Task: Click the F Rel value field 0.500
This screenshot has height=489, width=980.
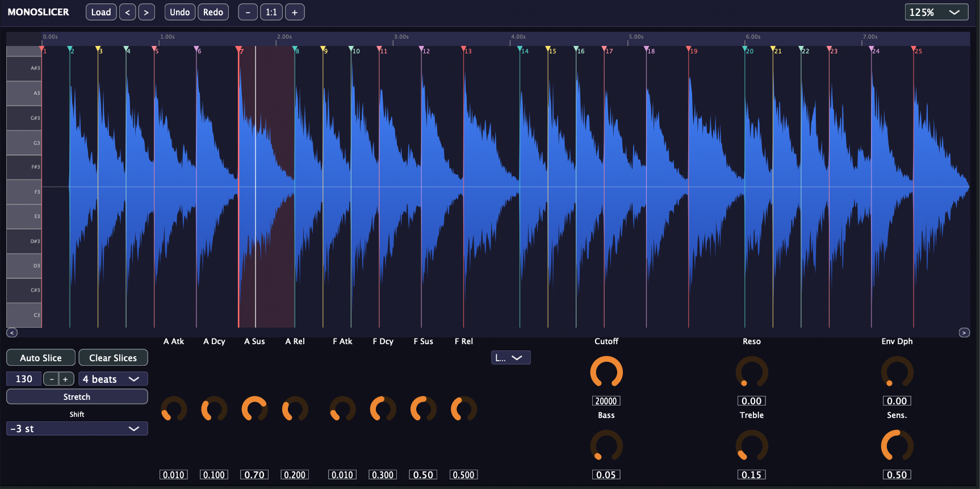Action: [463, 475]
